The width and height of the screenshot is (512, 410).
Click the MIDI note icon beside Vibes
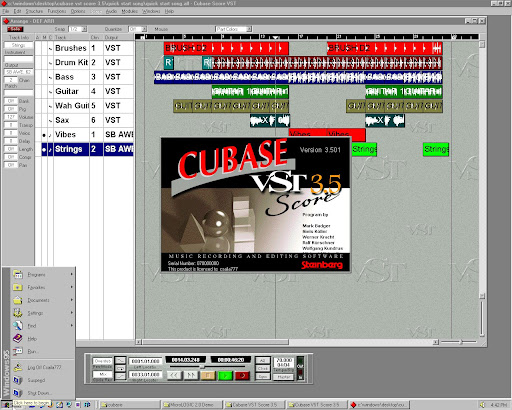[50, 135]
